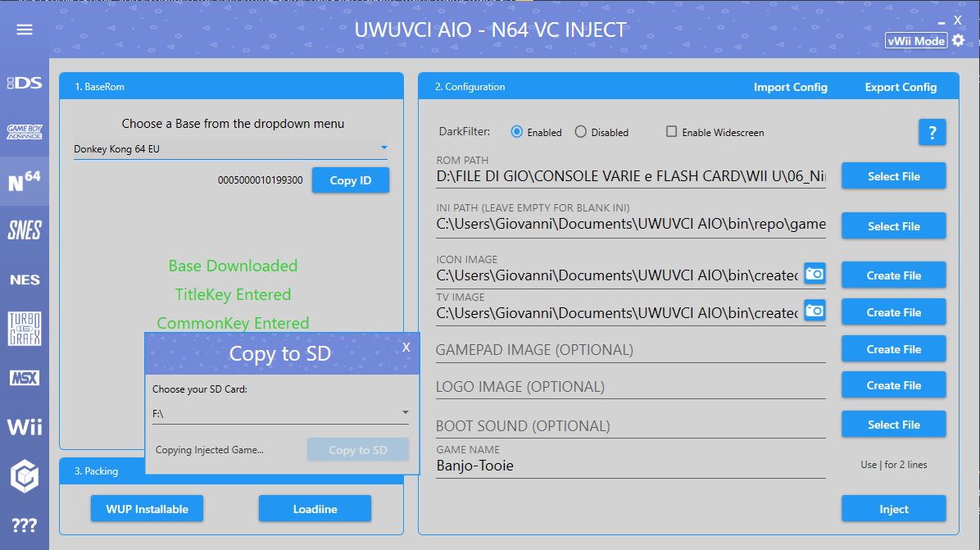
Task: Switch to Game Boy Advance injector
Action: 25,132
